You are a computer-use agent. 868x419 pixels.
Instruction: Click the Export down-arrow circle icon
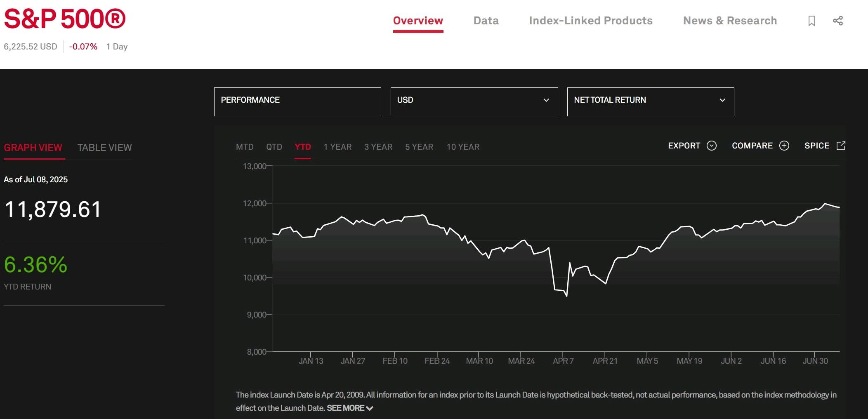(x=712, y=146)
